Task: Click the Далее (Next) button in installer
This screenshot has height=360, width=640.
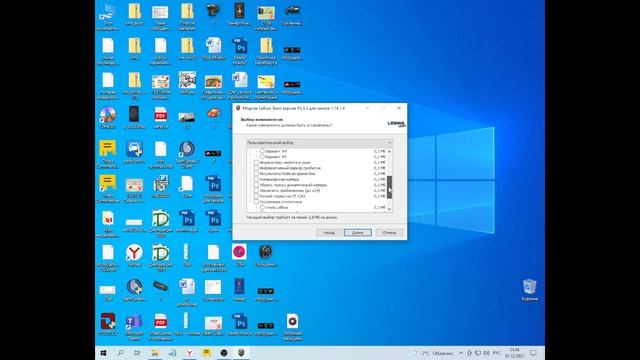Action: 358,233
